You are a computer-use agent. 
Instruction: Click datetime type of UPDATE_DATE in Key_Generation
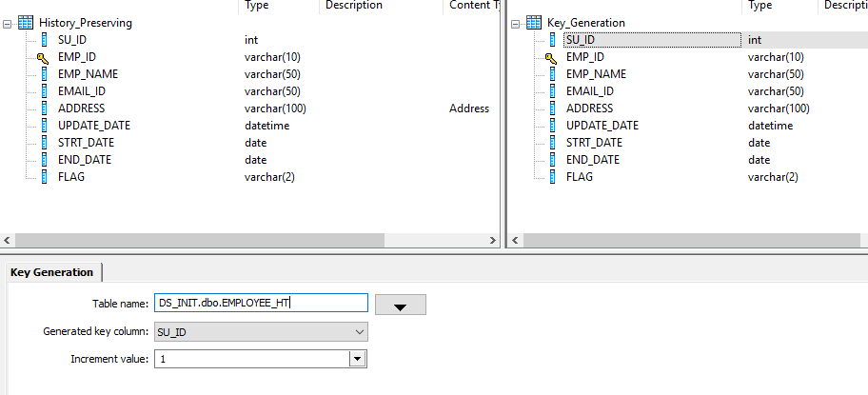(771, 126)
